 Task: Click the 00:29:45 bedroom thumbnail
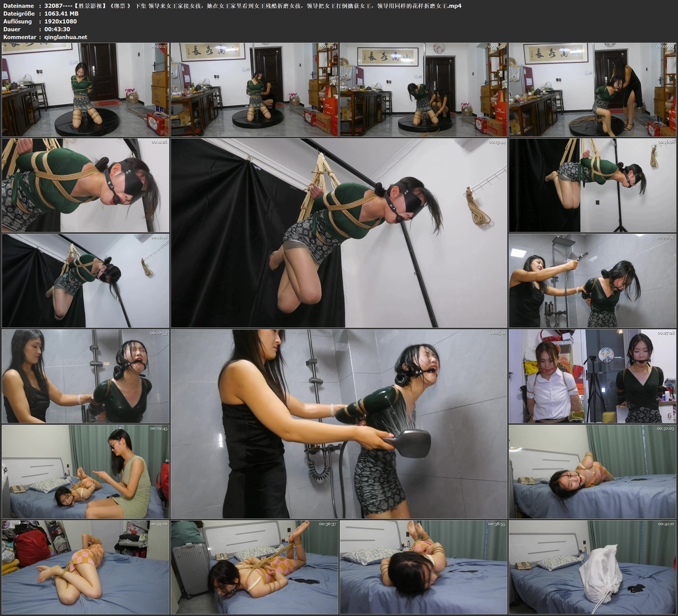click(85, 472)
